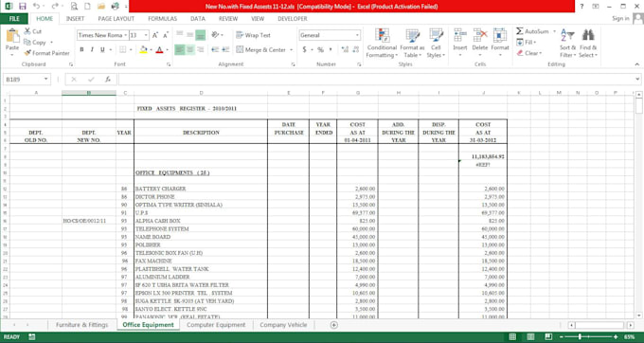This screenshot has height=343, width=644.
Task: Apply the yellow Fill Color swatch
Action: click(143, 49)
